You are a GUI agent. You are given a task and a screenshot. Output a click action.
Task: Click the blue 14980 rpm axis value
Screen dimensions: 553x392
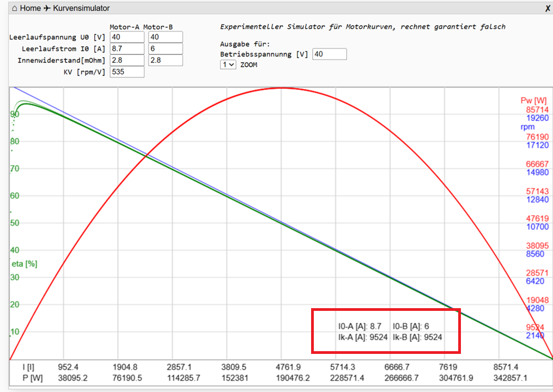pos(537,173)
